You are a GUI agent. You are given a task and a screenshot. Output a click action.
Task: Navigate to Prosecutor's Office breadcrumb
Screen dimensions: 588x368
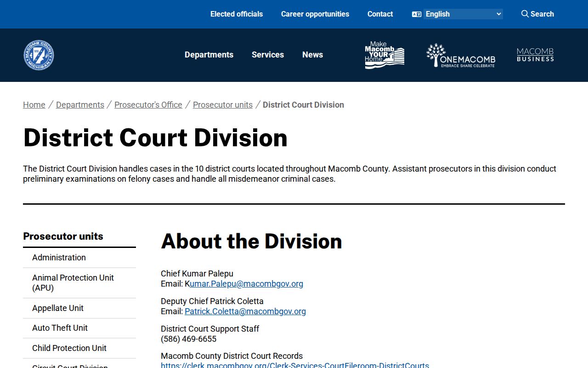pyautogui.click(x=148, y=105)
